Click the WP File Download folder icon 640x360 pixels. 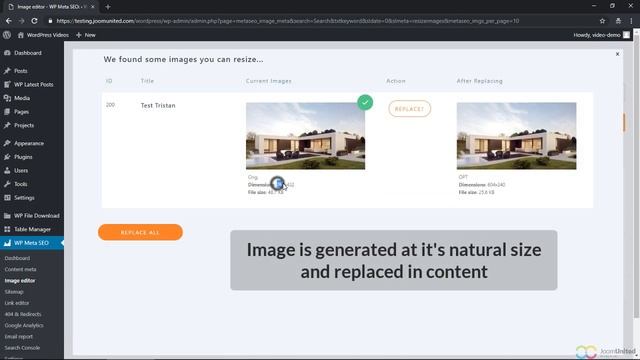(x=7, y=216)
